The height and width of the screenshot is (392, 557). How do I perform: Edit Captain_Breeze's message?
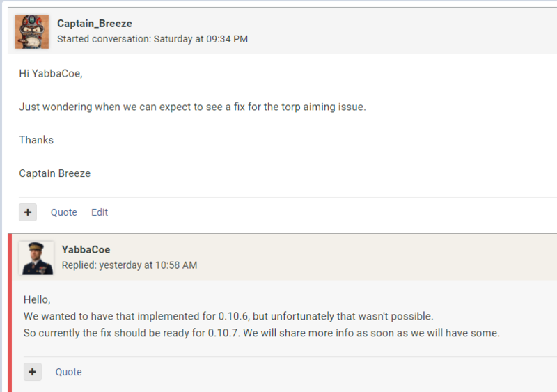(x=100, y=212)
